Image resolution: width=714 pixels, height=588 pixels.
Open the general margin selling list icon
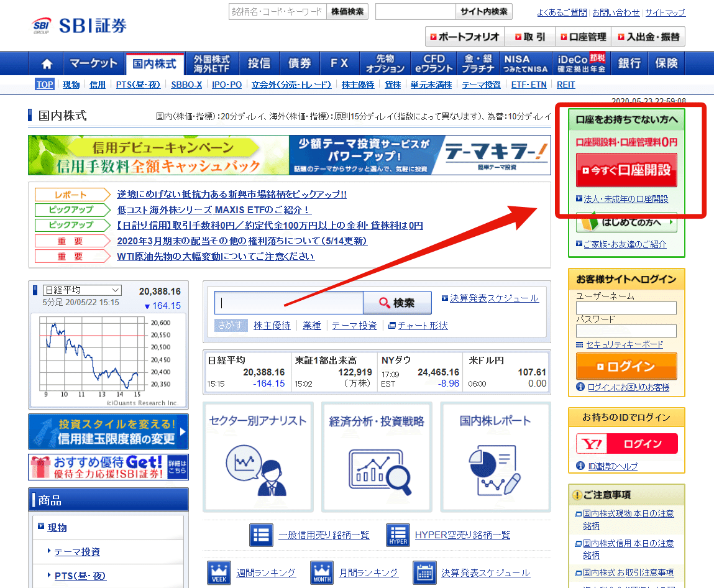[261, 535]
